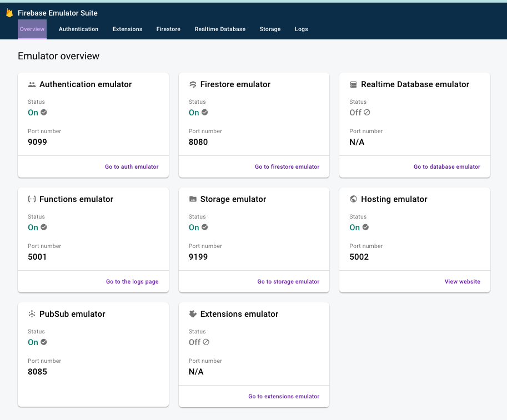Click Functions port number 5001
This screenshot has height=420, width=507.
[x=37, y=257]
